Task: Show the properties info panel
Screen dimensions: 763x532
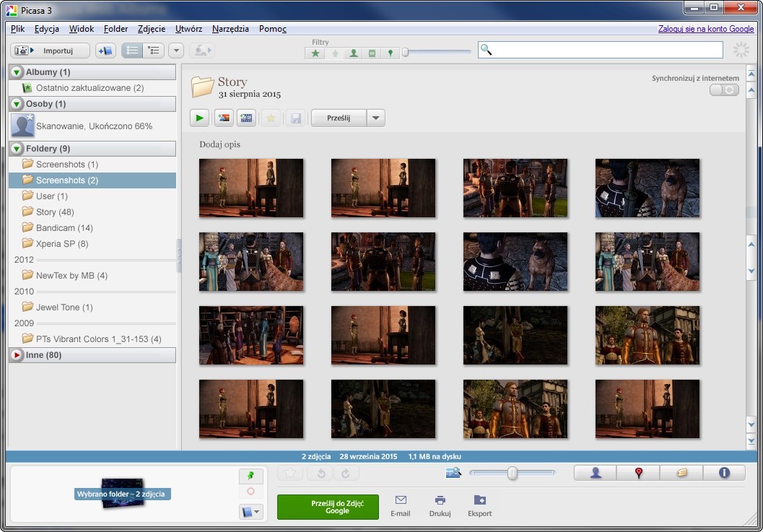Action: point(724,473)
